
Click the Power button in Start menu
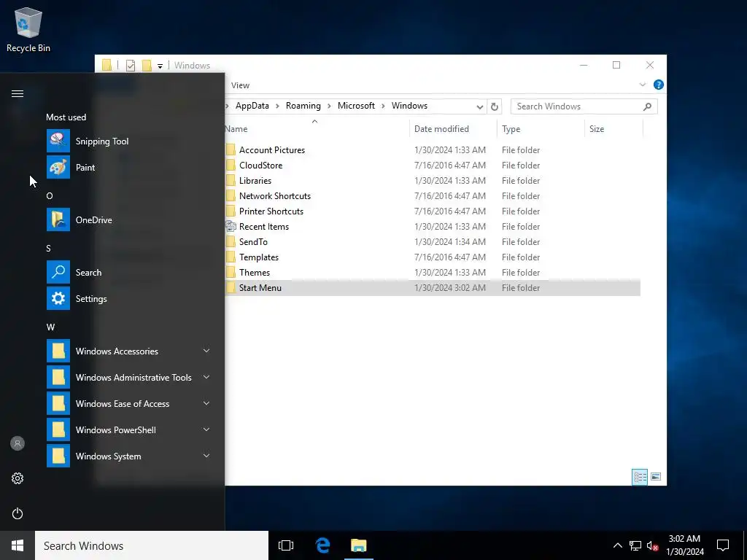pyautogui.click(x=18, y=513)
